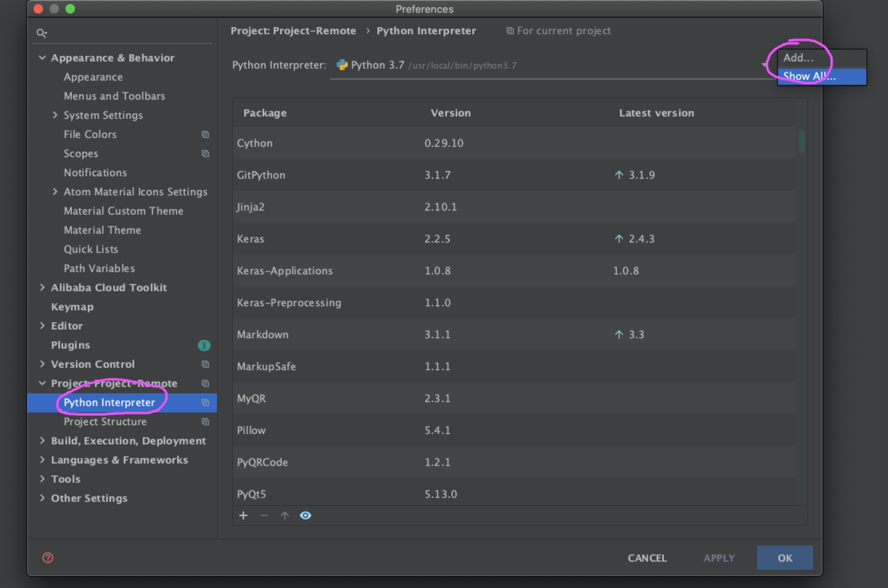
Task: Click the upgrade package arrow icon
Action: pos(284,515)
